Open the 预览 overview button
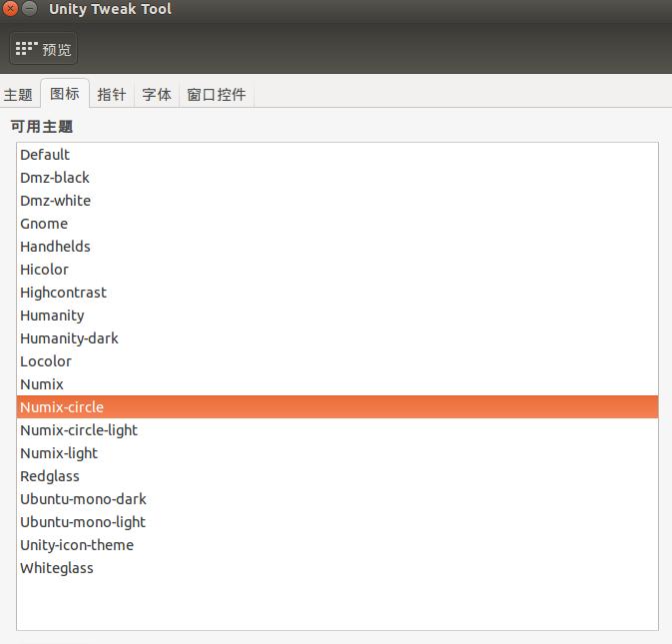672x644 pixels. [43, 49]
